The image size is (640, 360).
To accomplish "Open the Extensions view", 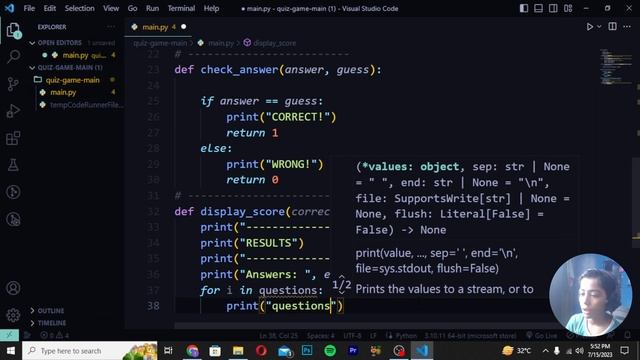I will point(13,138).
